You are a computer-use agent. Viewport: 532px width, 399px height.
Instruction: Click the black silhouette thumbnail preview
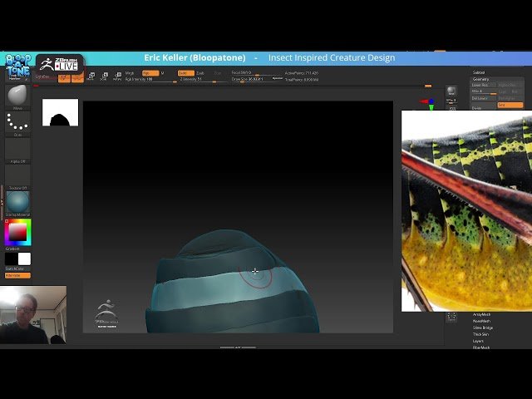tap(60, 112)
